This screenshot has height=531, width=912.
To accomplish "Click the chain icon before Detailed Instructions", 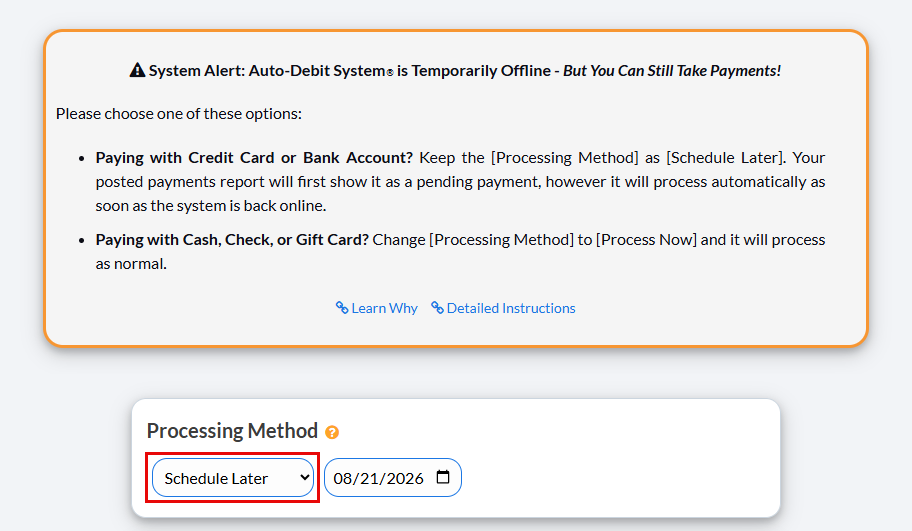I will coord(437,308).
